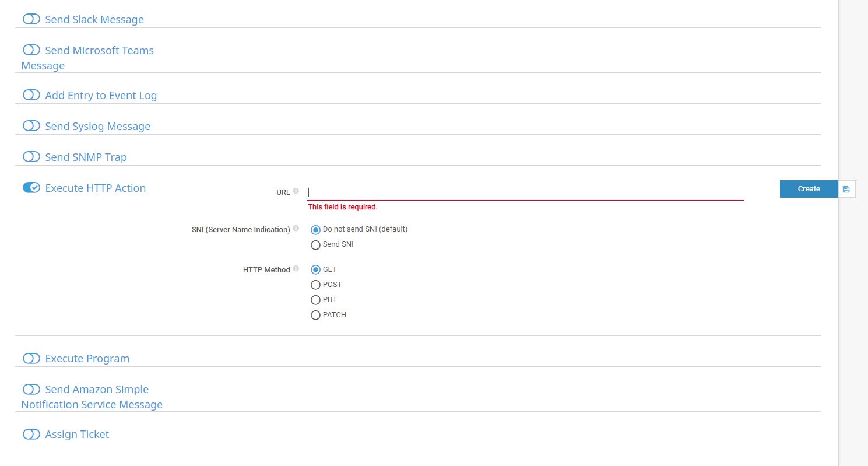Screen dimensions: 868x466
Task: Enable the Send Slack Message toggle
Action: (x=31, y=19)
